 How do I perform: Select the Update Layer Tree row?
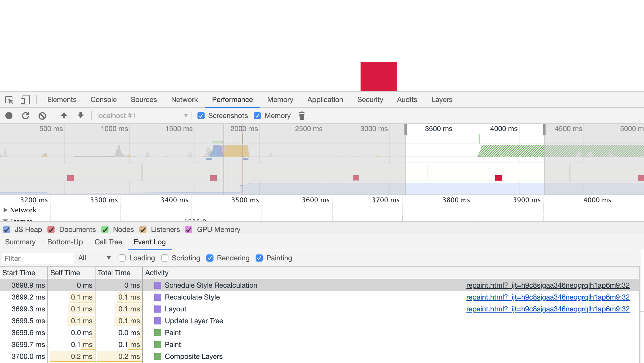click(x=320, y=321)
